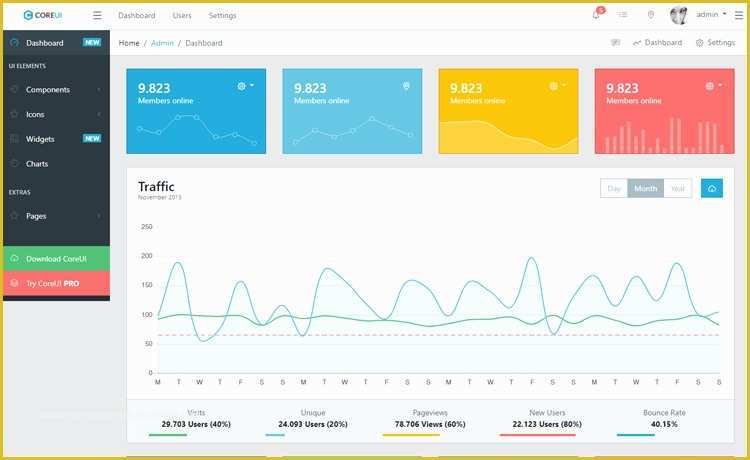Click the bar chart on red card
The height and width of the screenshot is (460, 750).
pos(664,135)
